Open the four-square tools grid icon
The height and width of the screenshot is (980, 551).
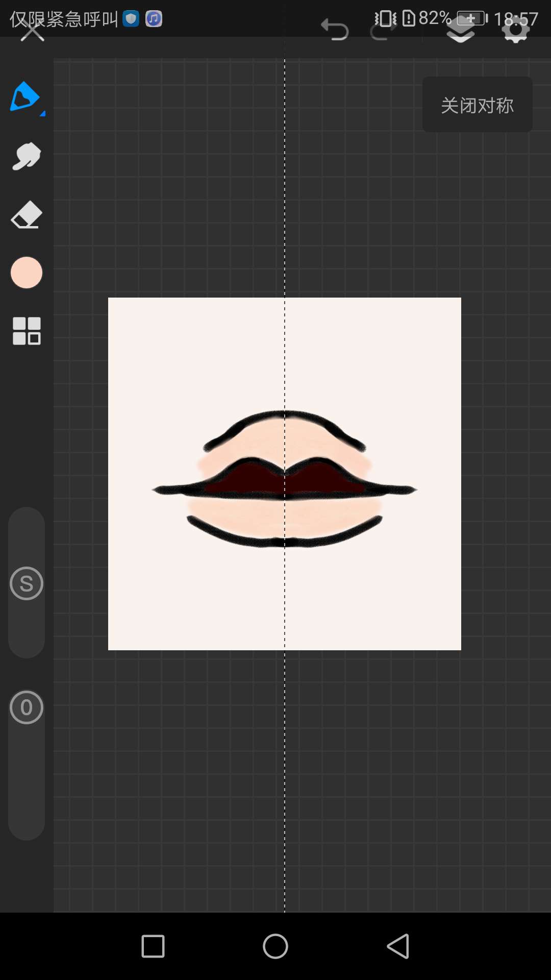point(27,331)
